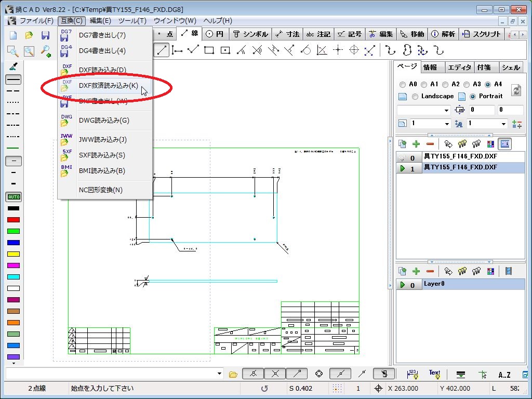This screenshot has width=532, height=399.
Task: Select the A2 paper size radio button
Action: 445,85
